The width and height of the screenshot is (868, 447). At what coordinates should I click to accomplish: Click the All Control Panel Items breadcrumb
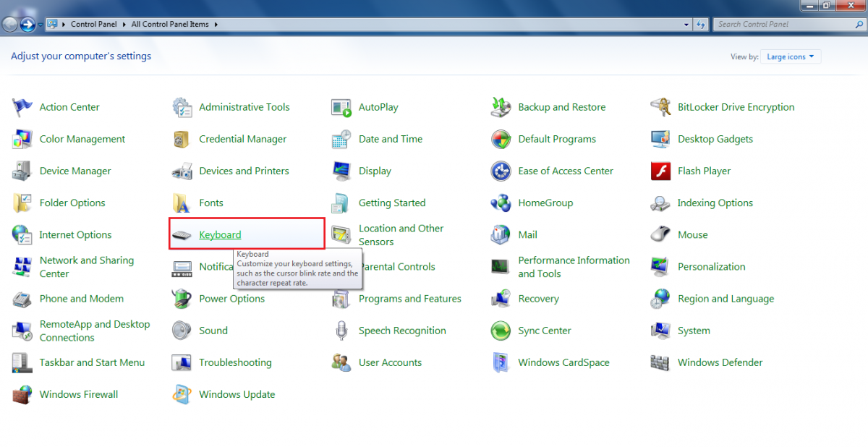[x=170, y=25]
